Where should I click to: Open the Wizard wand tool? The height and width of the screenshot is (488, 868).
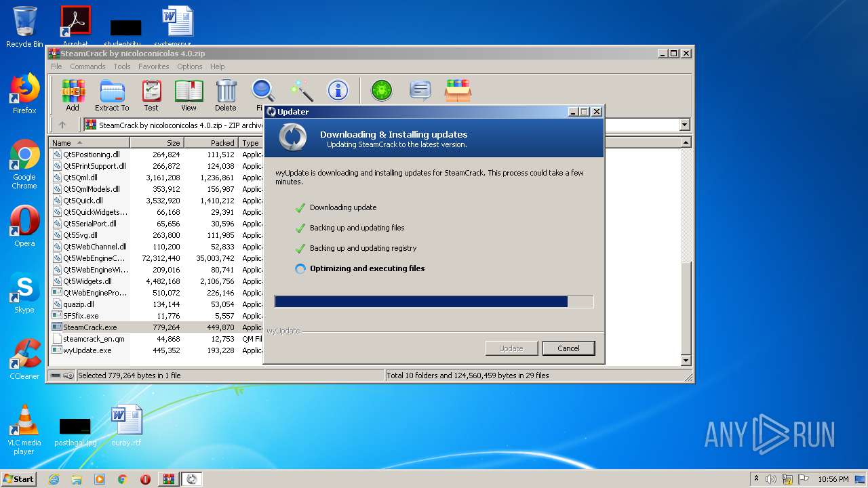tap(301, 90)
